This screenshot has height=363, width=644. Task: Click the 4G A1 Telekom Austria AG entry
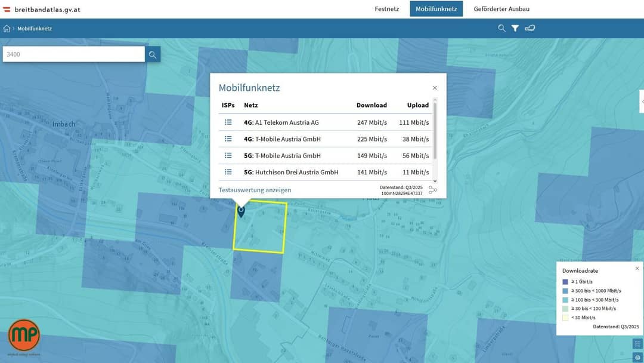coord(281,122)
